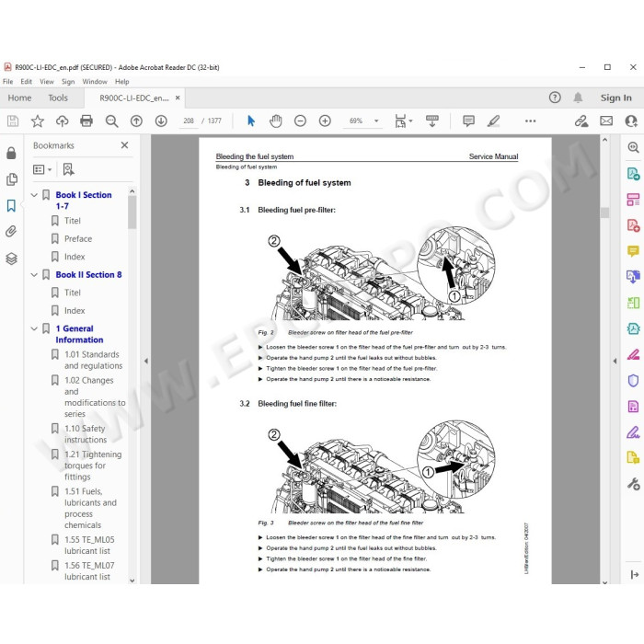This screenshot has width=644, height=644.
Task: Find the current bookmark icon
Action: [x=68, y=169]
